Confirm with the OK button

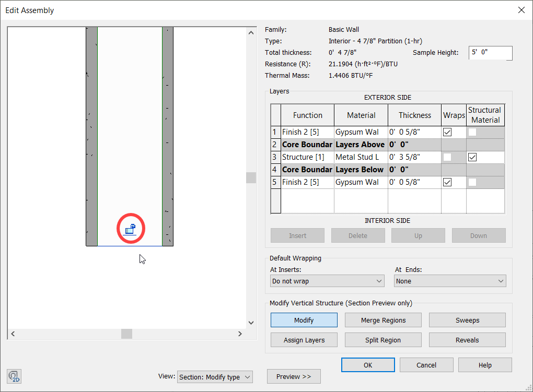(368, 365)
